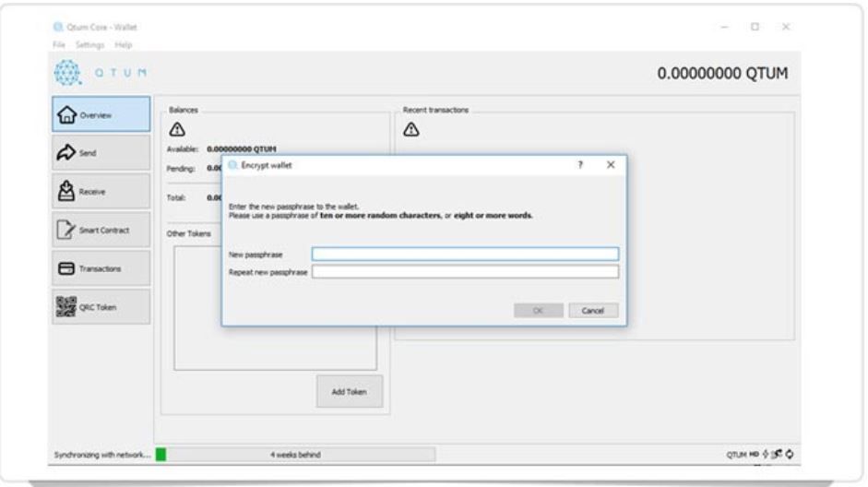This screenshot has width=868, height=487.
Task: Click the arrow icon beside Send
Action: [x=65, y=152]
